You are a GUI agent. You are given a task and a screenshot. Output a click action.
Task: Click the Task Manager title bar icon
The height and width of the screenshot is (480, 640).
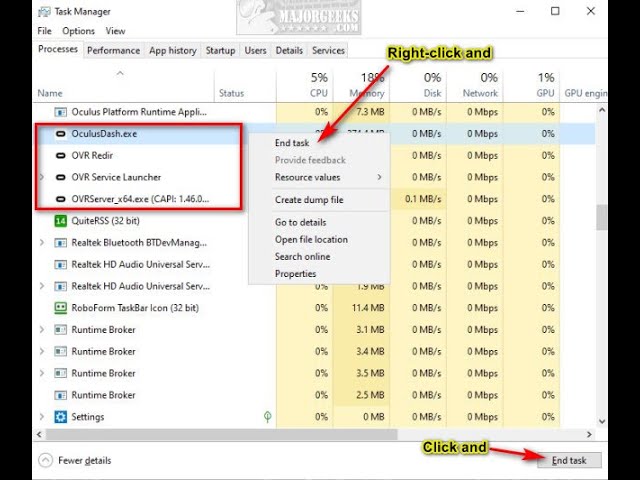[44, 12]
